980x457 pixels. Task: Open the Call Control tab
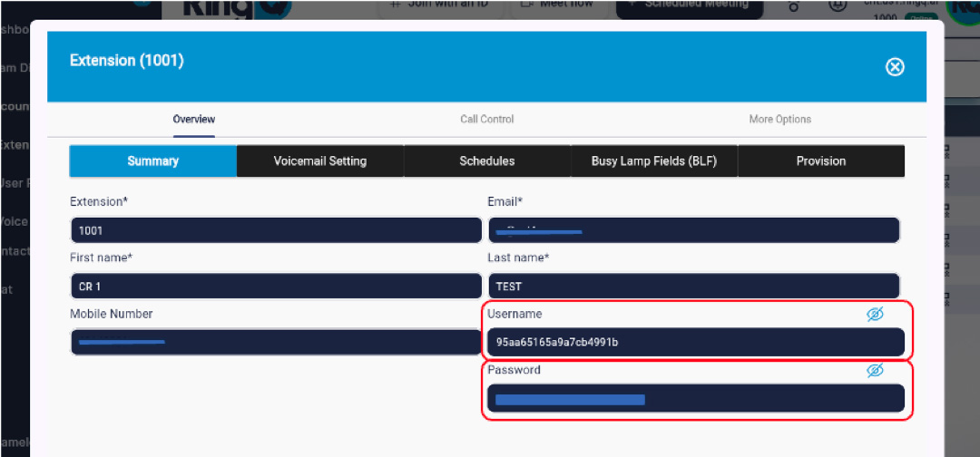(486, 120)
